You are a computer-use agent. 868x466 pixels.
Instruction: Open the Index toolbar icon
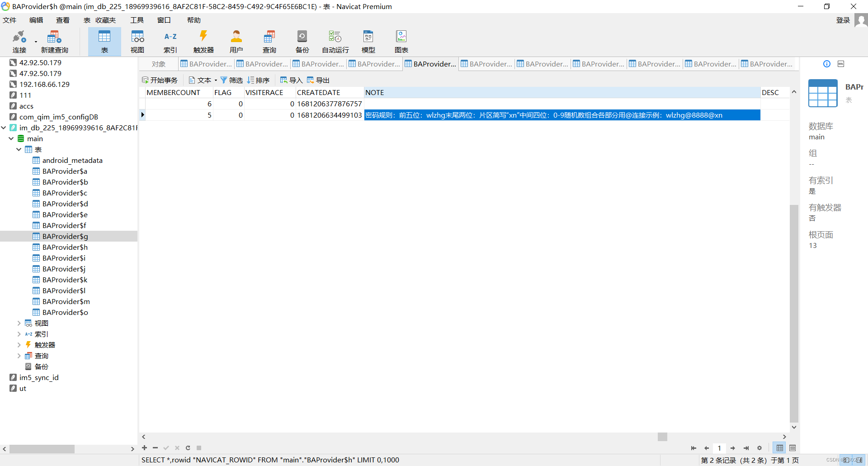(170, 42)
